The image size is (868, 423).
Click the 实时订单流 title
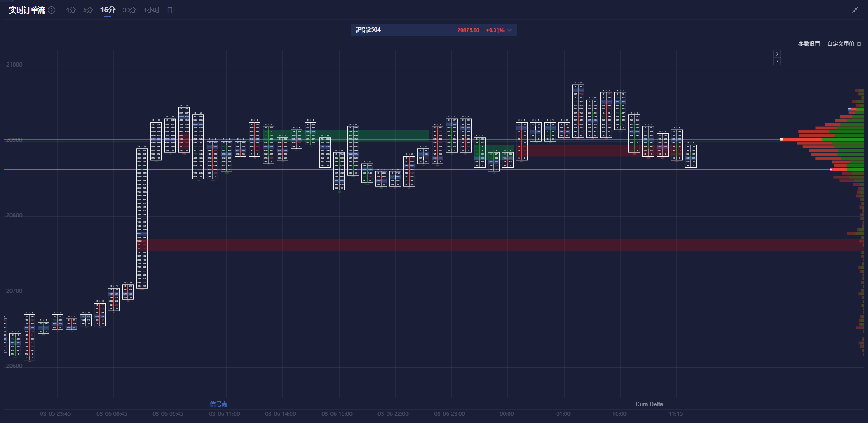[x=27, y=10]
